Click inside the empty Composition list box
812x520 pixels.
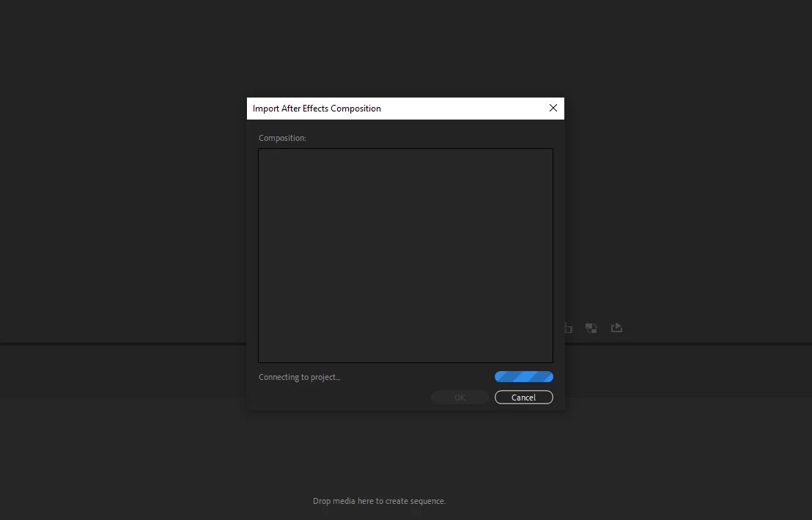[405, 255]
